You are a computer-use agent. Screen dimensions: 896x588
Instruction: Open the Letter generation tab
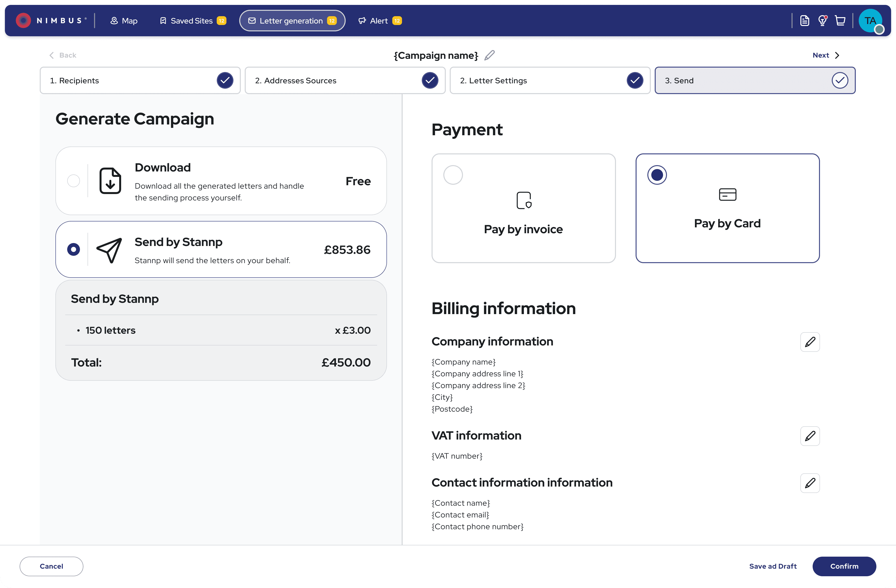pyautogui.click(x=292, y=21)
